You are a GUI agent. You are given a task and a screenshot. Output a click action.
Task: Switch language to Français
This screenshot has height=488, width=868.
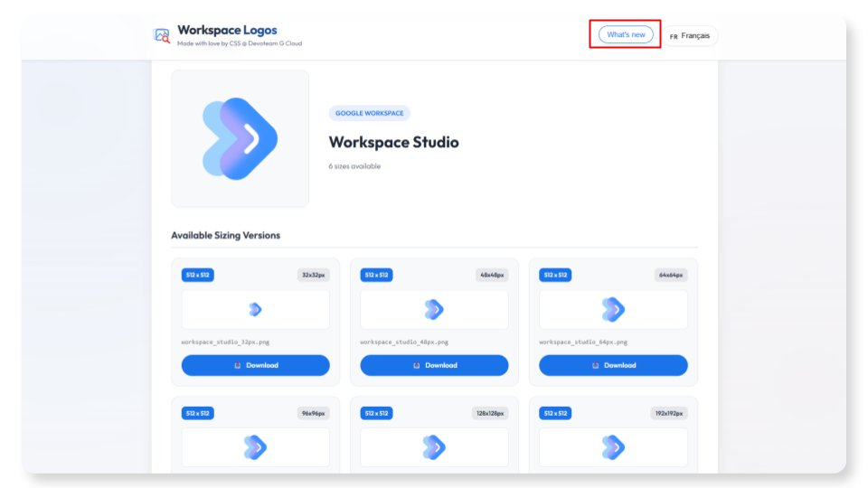(x=690, y=35)
